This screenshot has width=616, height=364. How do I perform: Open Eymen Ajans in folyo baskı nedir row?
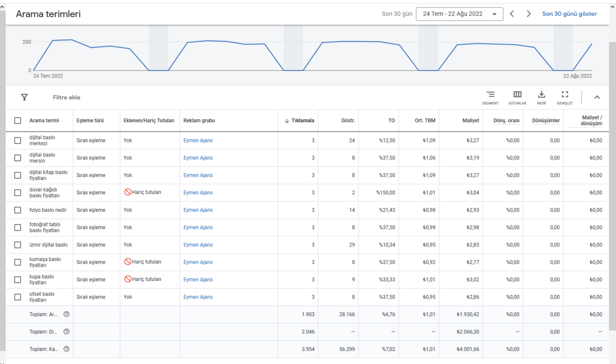tap(198, 210)
